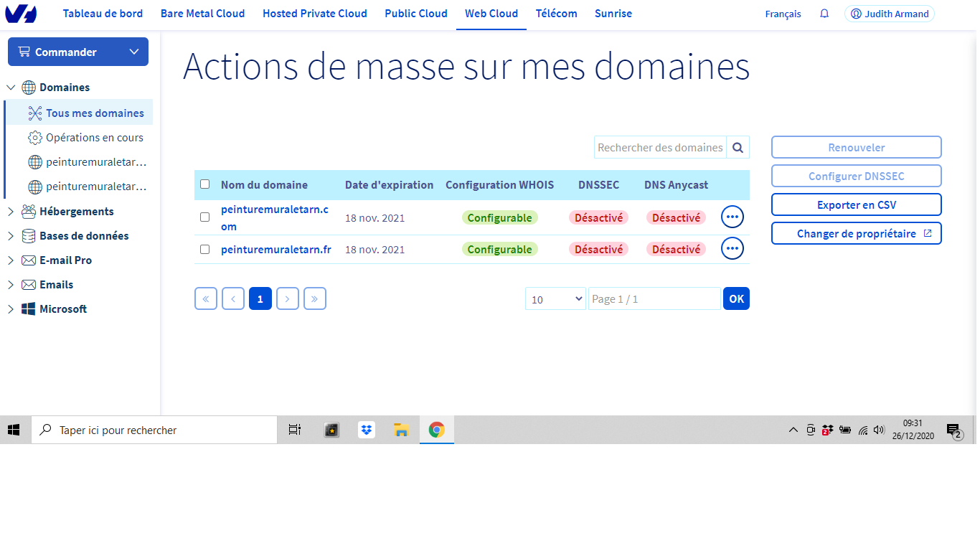Check the select-all domains checkbox
Viewport: 980px width, 551px height.
[x=205, y=184]
